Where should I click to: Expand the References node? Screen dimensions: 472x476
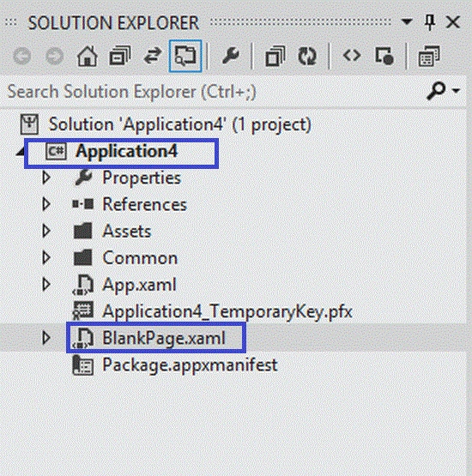tap(45, 204)
